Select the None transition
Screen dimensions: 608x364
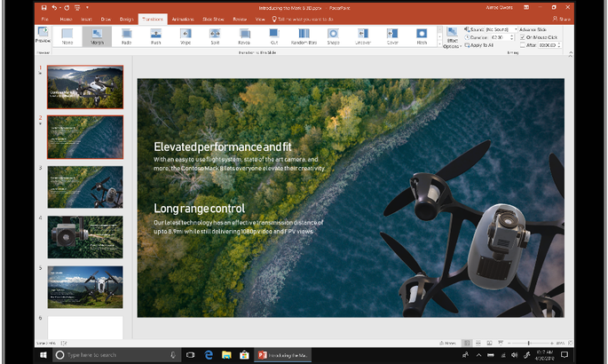coord(67,36)
